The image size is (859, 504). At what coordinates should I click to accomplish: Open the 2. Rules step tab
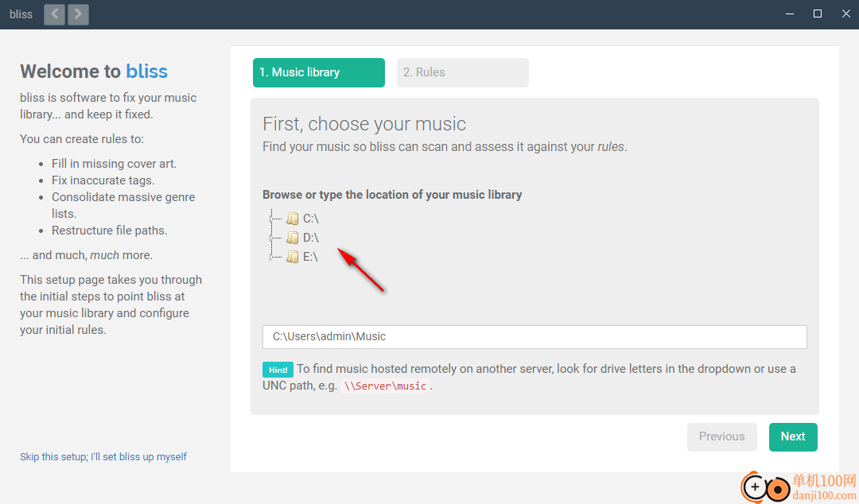click(x=463, y=72)
